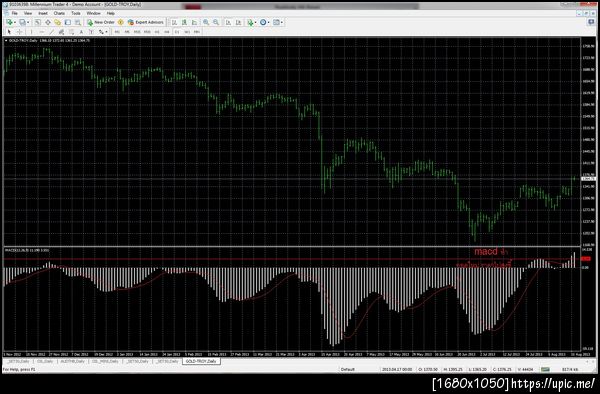Open the View menu
Screen dimensions: 600x394
pyautogui.click(x=28, y=13)
